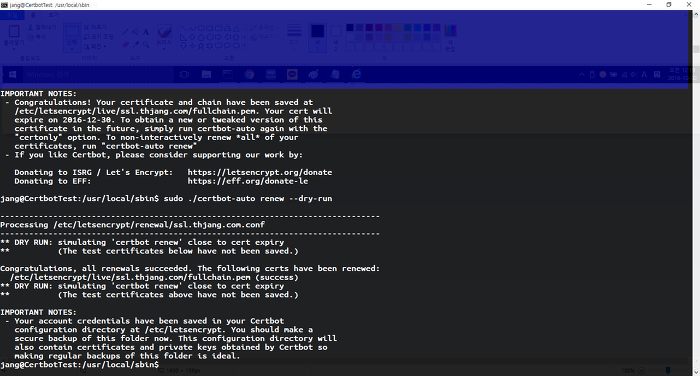Viewport: 700px width, 376px height.
Task: Click the Paste clipboard icon in Paint ribbon
Action: pos(14,31)
